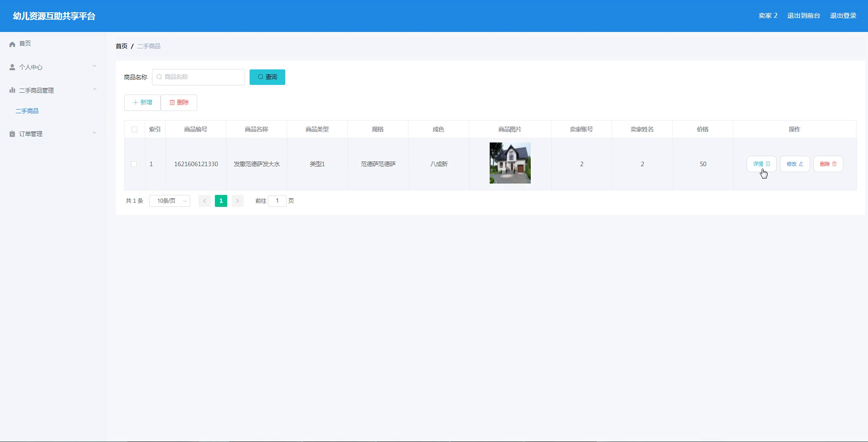Click 退出登录 to log out
Viewport: 868px width, 442px height.
843,16
